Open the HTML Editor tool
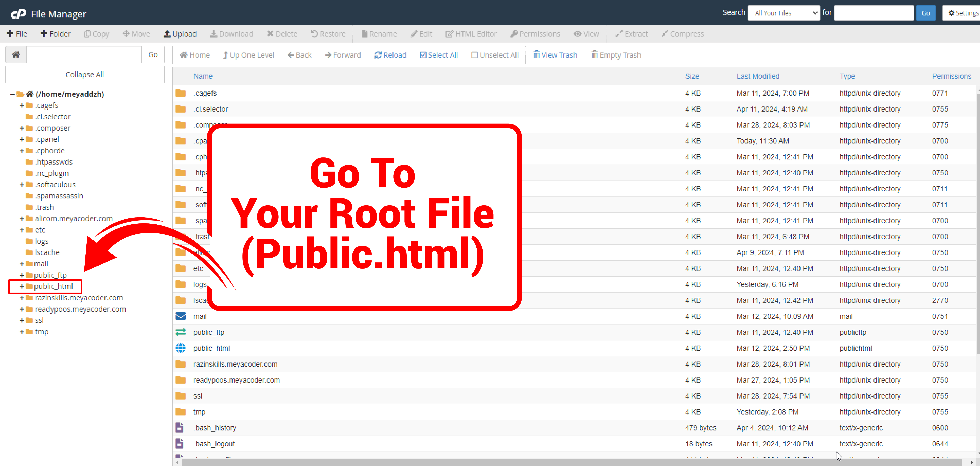The height and width of the screenshot is (466, 980). tap(471, 34)
